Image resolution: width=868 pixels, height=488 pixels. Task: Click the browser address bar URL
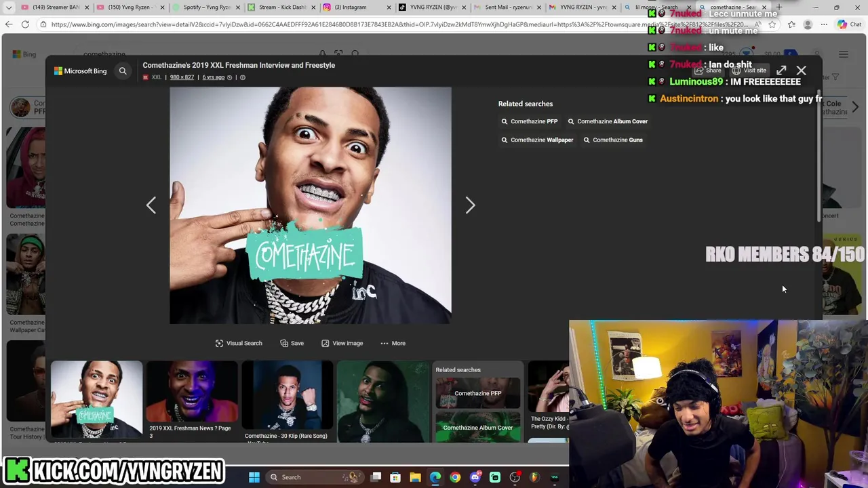coord(400,24)
